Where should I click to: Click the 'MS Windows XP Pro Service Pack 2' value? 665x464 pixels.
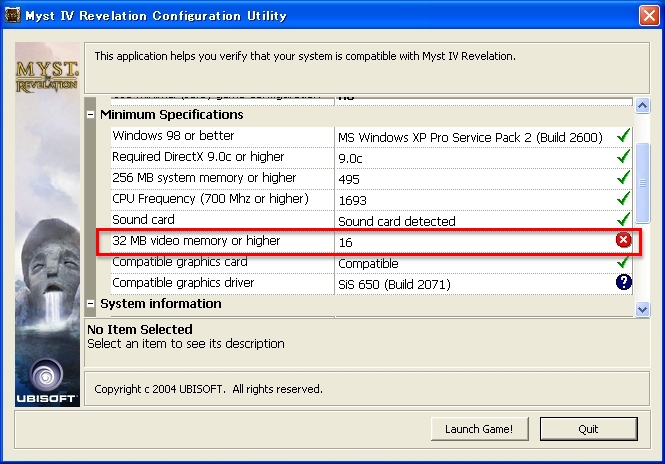470,137
